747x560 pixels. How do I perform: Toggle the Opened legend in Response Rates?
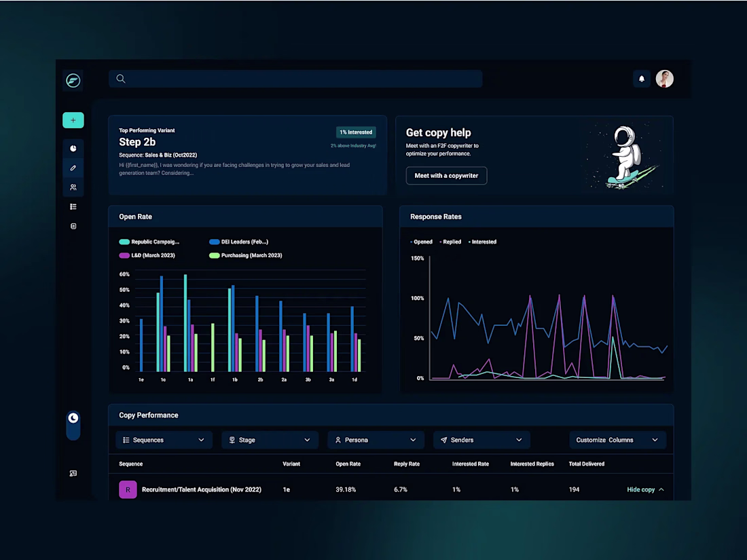tap(421, 242)
